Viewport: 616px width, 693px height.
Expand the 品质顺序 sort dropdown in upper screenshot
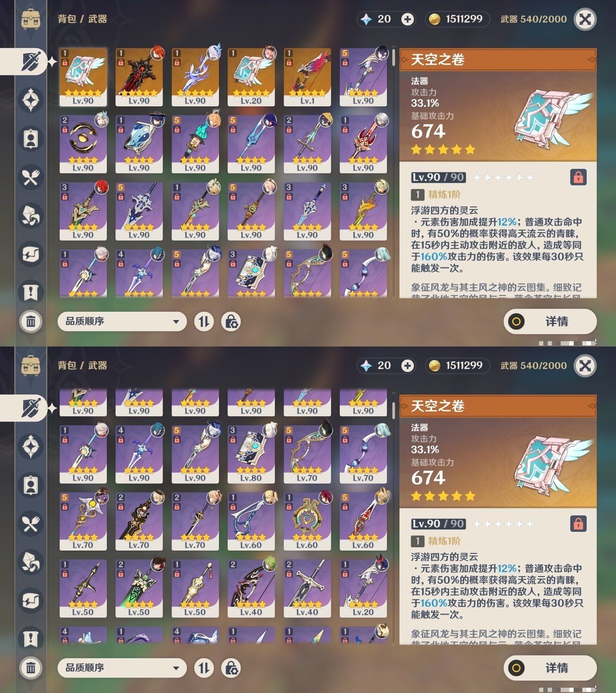click(x=122, y=321)
